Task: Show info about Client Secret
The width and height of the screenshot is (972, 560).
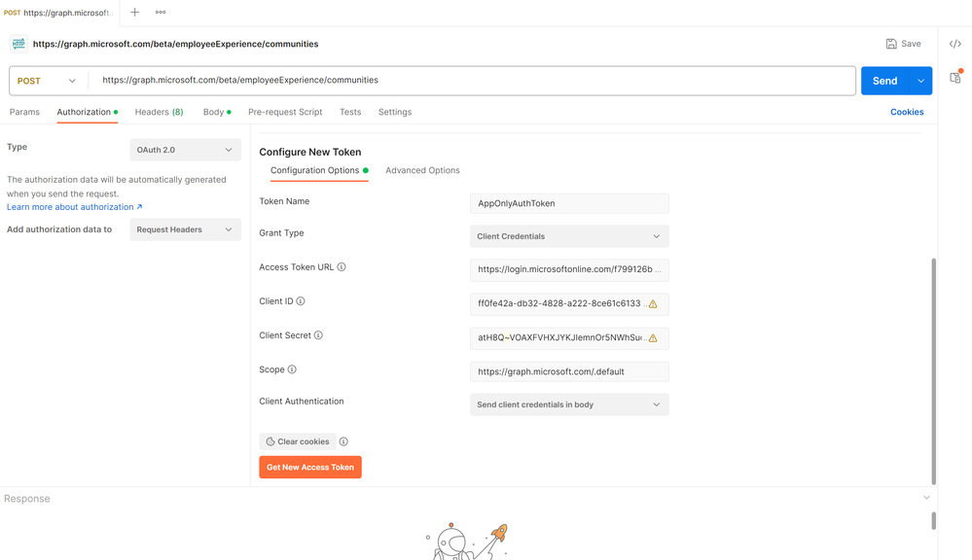Action: pos(318,335)
